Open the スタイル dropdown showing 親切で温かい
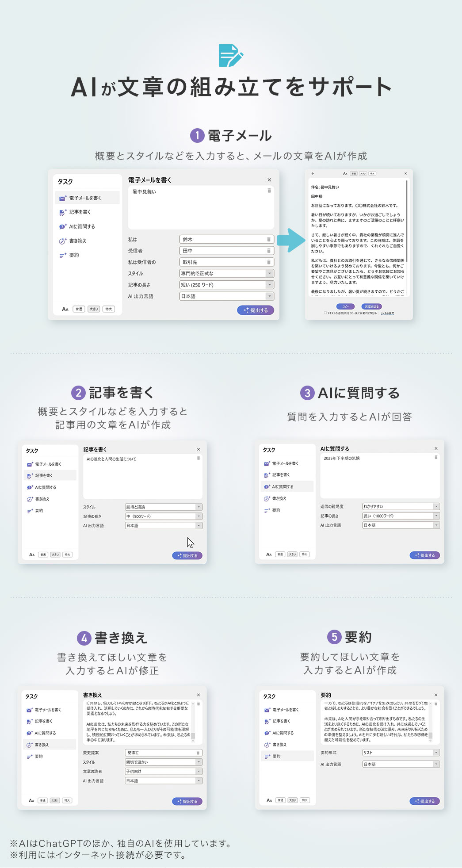This screenshot has height=868, width=462. (164, 762)
